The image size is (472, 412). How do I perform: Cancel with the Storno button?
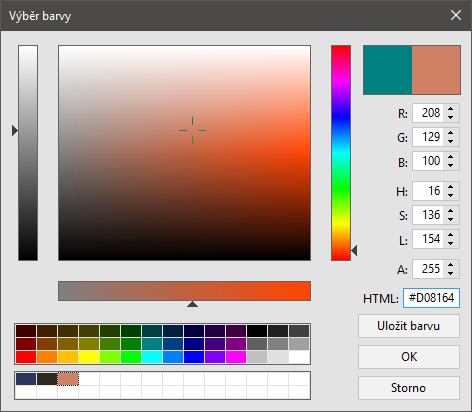[x=409, y=388]
